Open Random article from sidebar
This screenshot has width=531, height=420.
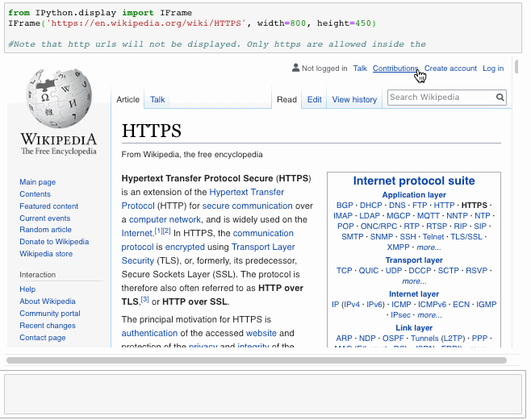pos(45,230)
